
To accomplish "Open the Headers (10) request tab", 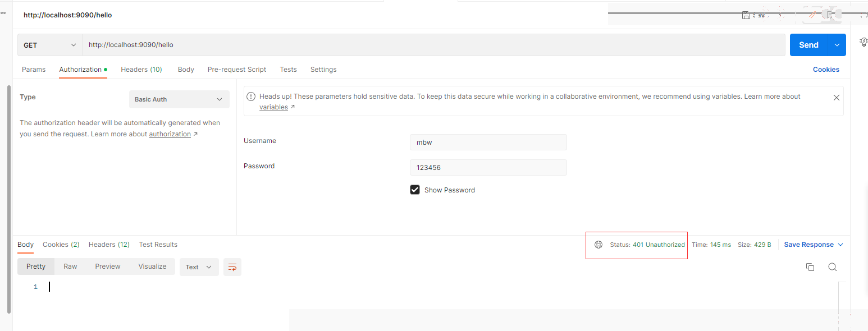I will (141, 70).
